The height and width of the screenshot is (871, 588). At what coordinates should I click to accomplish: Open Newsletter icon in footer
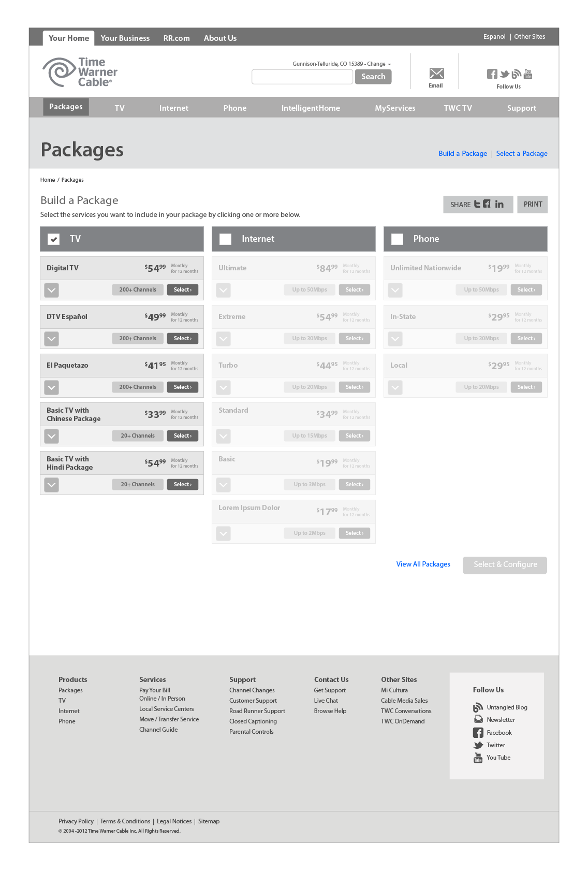[478, 719]
